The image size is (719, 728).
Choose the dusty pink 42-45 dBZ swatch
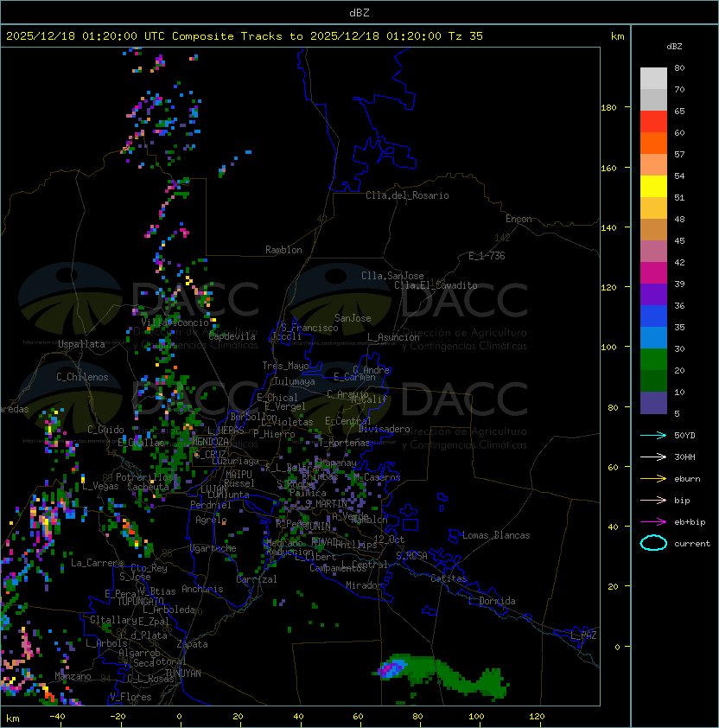coord(653,252)
